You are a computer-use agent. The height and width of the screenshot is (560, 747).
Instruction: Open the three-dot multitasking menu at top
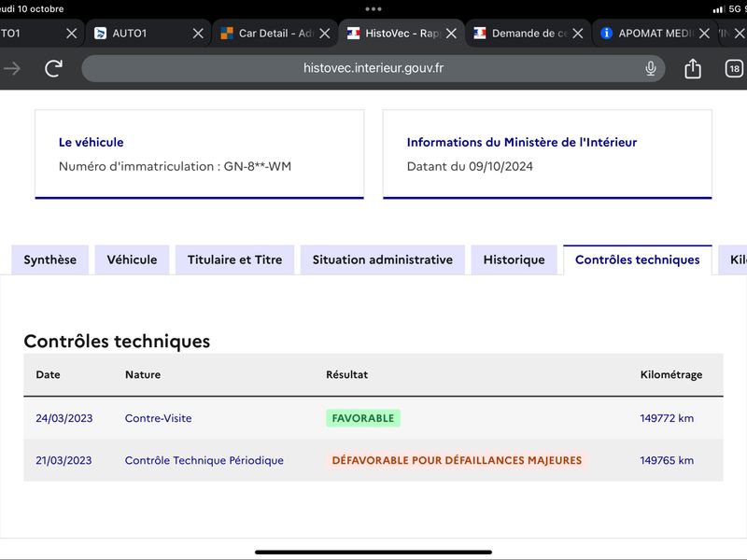(373, 8)
